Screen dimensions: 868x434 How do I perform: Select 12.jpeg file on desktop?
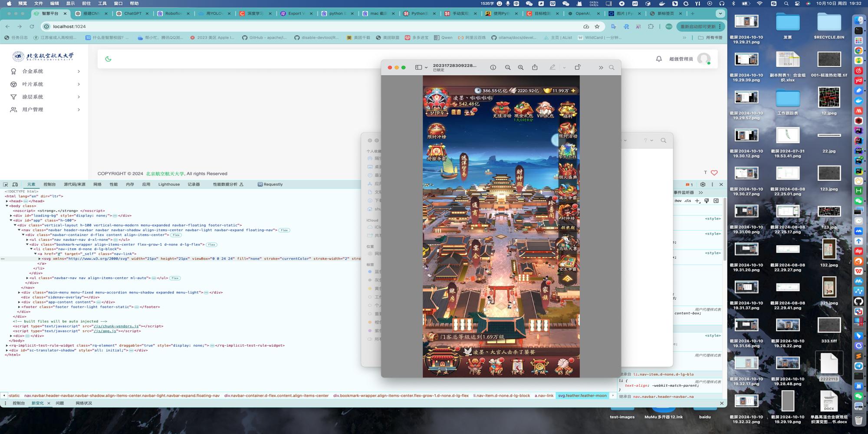pos(829,101)
